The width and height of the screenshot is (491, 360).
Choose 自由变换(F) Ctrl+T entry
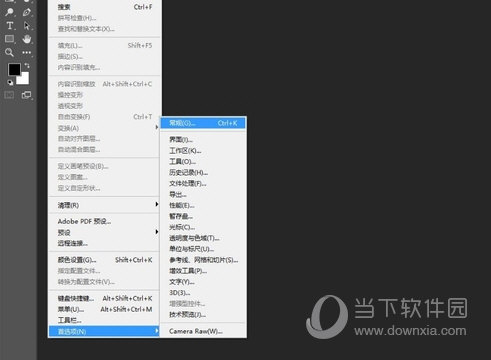[105, 117]
